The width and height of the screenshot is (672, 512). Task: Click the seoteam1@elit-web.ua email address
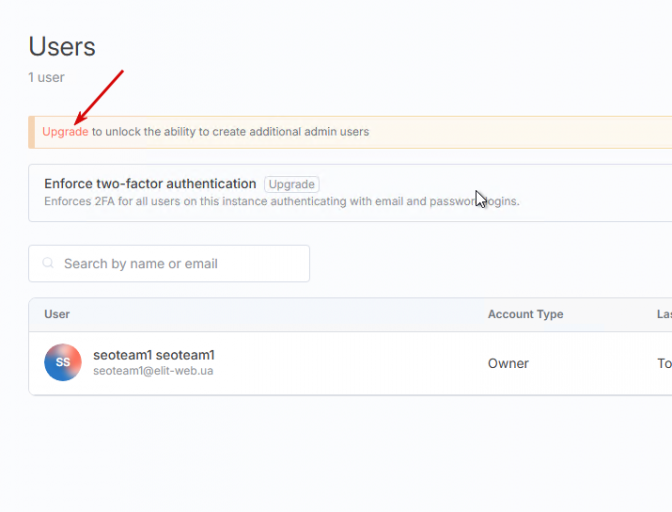(x=153, y=371)
